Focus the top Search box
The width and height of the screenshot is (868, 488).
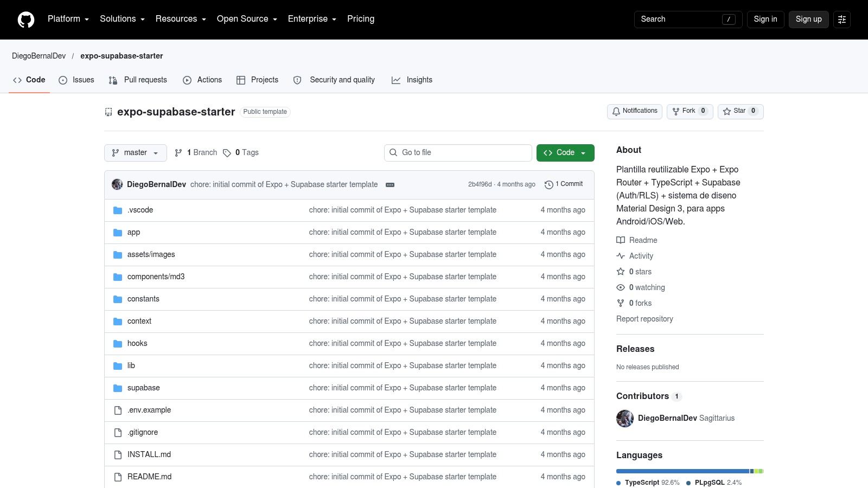point(688,20)
